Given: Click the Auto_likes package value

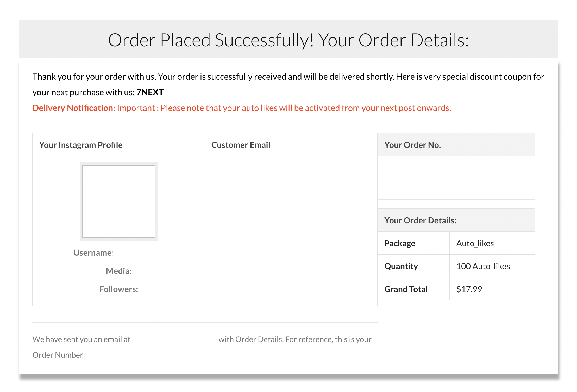Looking at the screenshot, I should tap(475, 243).
